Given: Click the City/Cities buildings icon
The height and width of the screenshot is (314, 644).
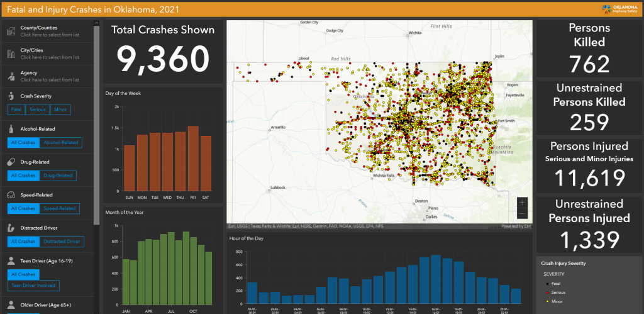Looking at the screenshot, I should pyautogui.click(x=11, y=54).
